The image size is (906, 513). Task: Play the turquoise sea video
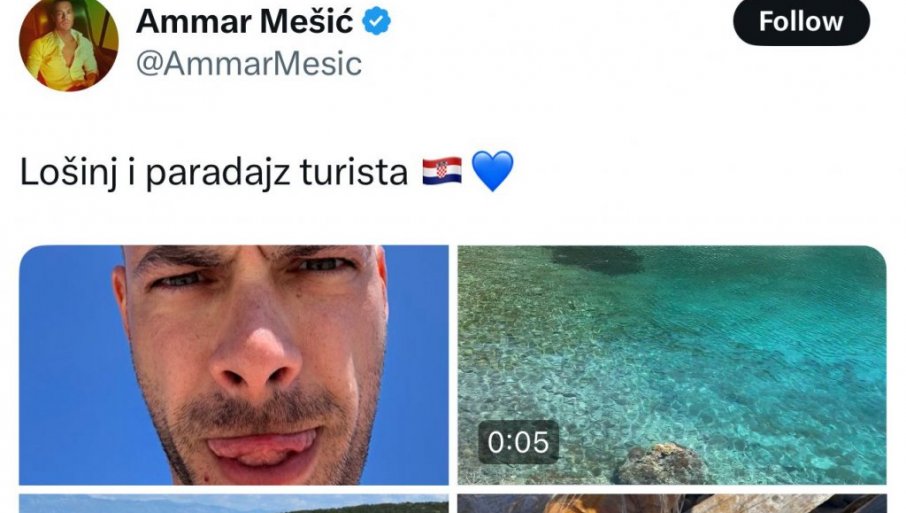click(x=672, y=365)
